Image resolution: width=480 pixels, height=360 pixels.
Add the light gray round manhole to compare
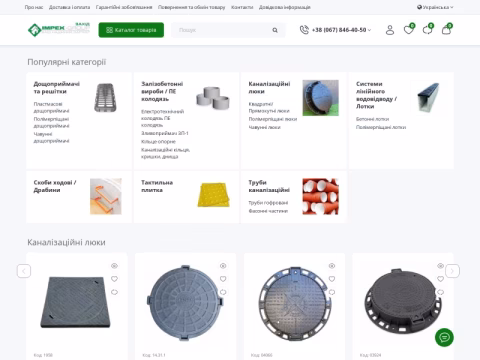click(223, 292)
